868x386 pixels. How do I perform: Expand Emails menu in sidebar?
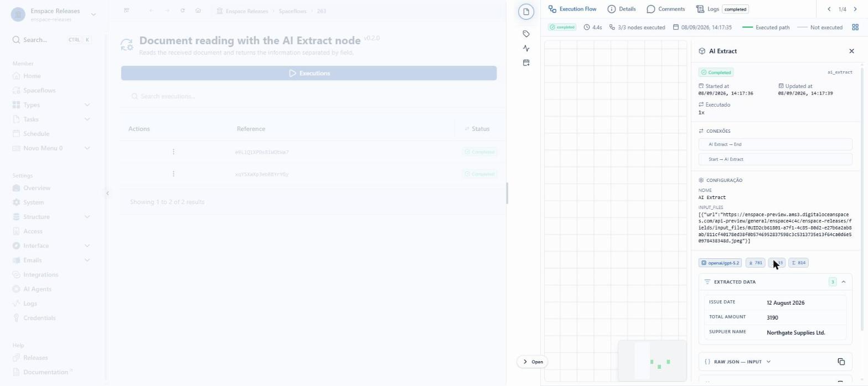87,260
